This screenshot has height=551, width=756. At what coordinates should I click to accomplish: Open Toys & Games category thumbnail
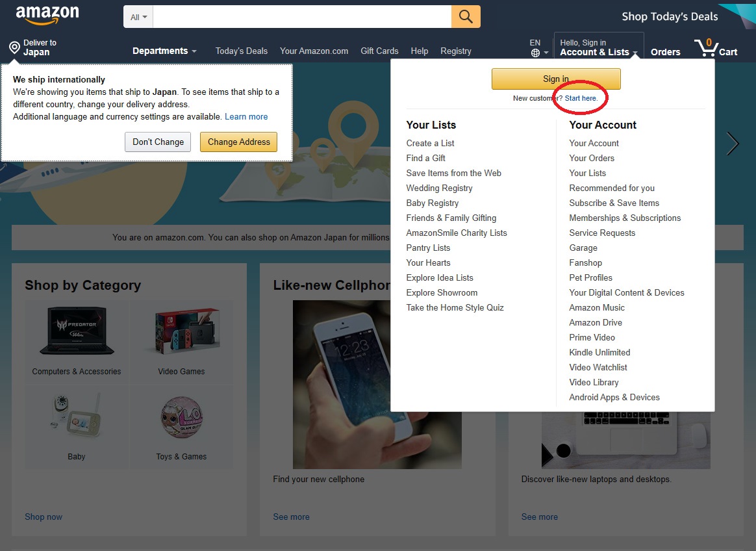pyautogui.click(x=182, y=417)
